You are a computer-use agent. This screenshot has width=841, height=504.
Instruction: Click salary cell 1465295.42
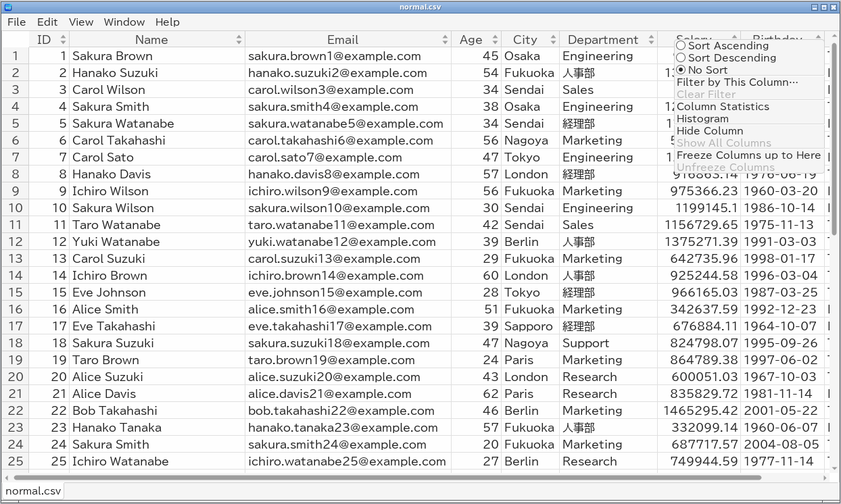coord(699,411)
